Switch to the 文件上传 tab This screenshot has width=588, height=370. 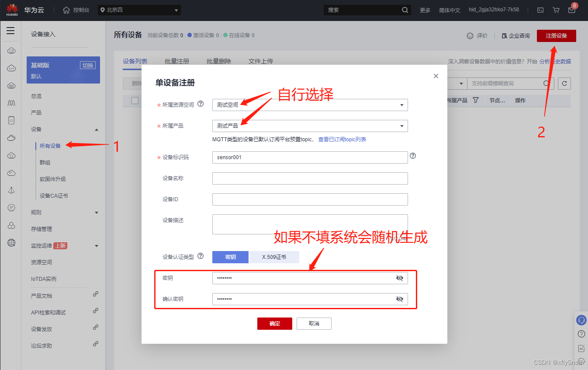pos(261,61)
